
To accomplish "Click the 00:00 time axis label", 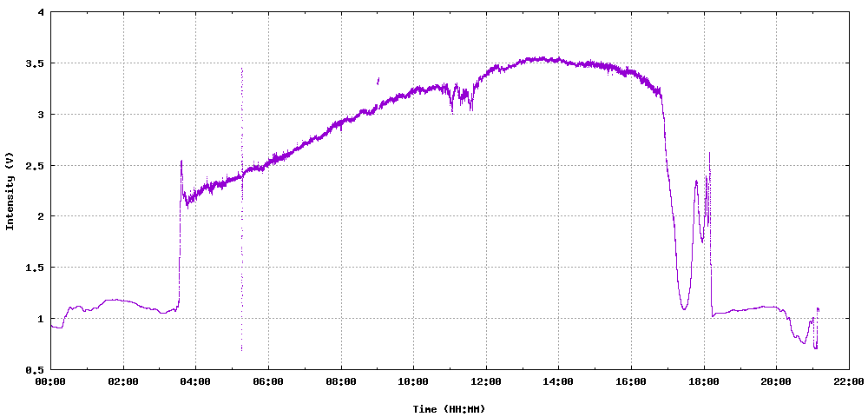I will point(50,381).
